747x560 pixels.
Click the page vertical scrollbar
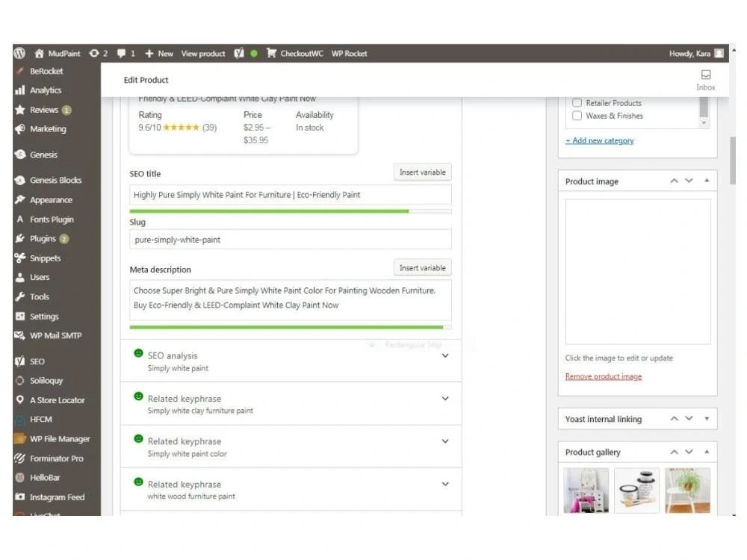pyautogui.click(x=733, y=161)
